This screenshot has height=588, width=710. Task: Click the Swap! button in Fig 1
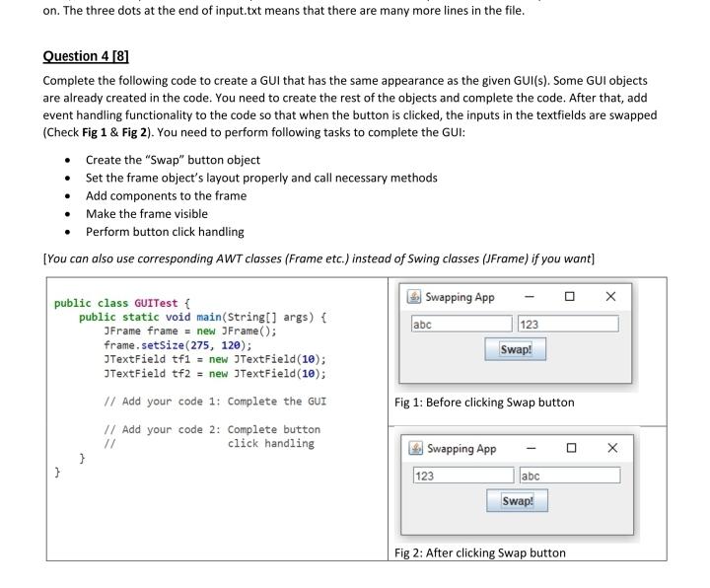pos(516,349)
